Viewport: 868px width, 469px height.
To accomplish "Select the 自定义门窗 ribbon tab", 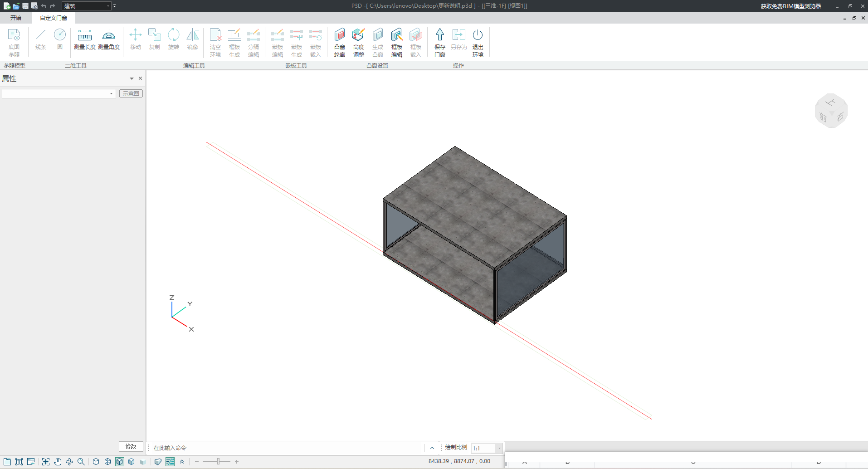I will click(x=54, y=18).
